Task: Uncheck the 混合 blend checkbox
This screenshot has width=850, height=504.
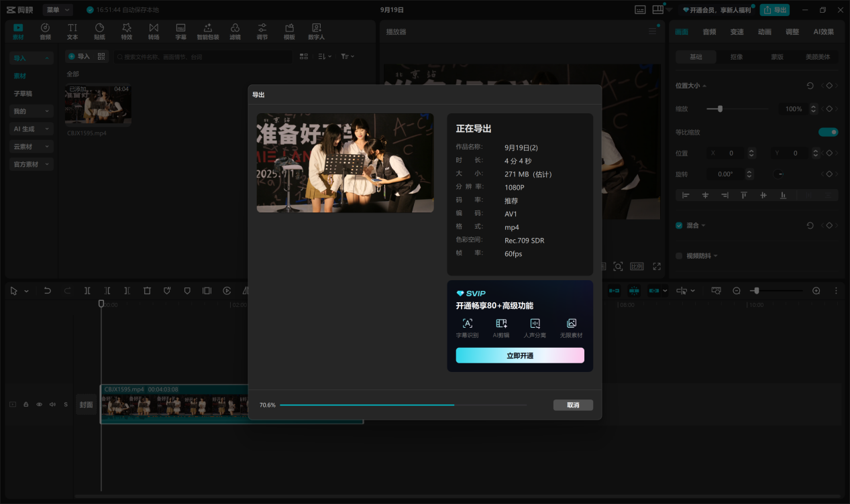Action: 679,226
